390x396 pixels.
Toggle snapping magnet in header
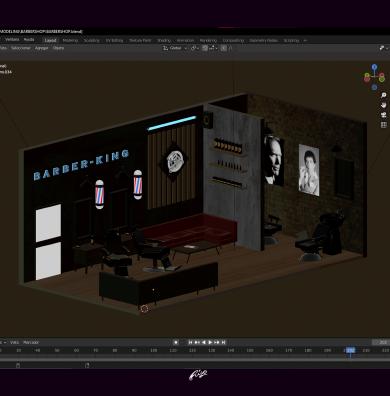pyautogui.click(x=205, y=48)
